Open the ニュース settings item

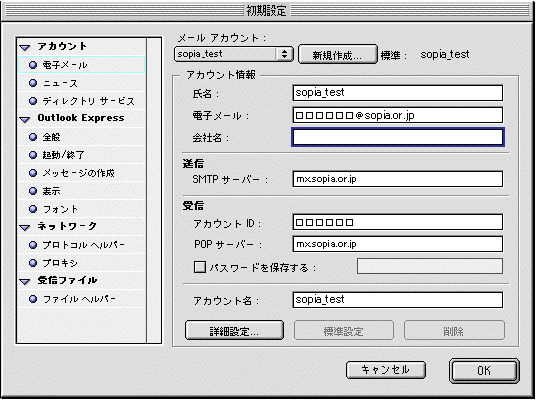(81, 83)
